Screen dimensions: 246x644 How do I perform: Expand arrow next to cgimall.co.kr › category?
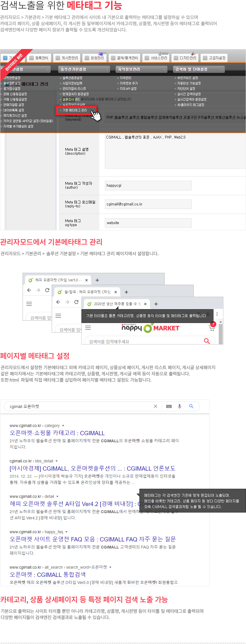pos(63,426)
